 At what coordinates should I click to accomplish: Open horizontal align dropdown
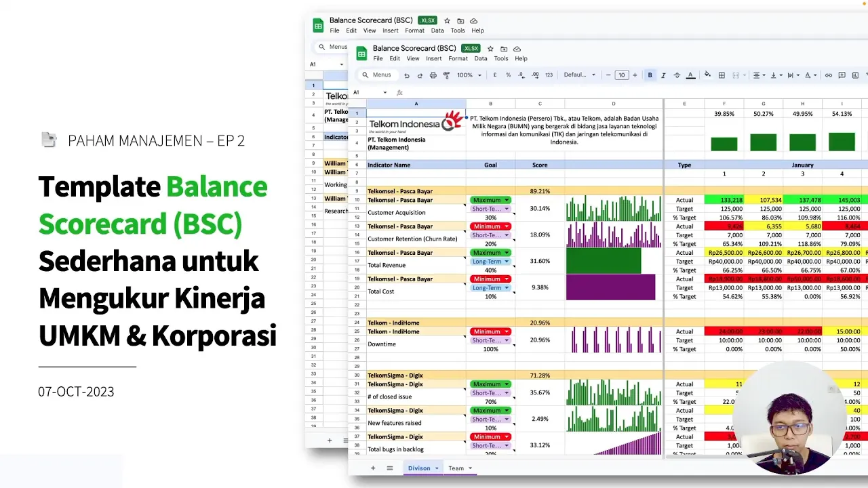[759, 75]
